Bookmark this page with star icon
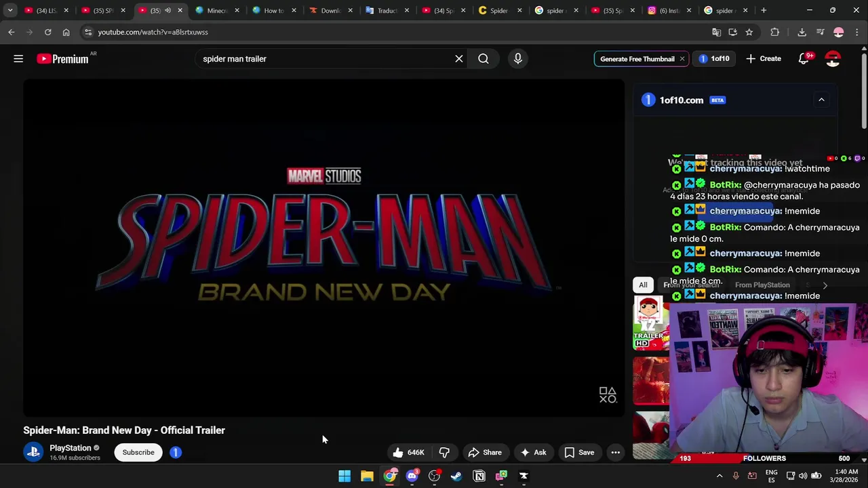The image size is (868, 488). coord(749,32)
